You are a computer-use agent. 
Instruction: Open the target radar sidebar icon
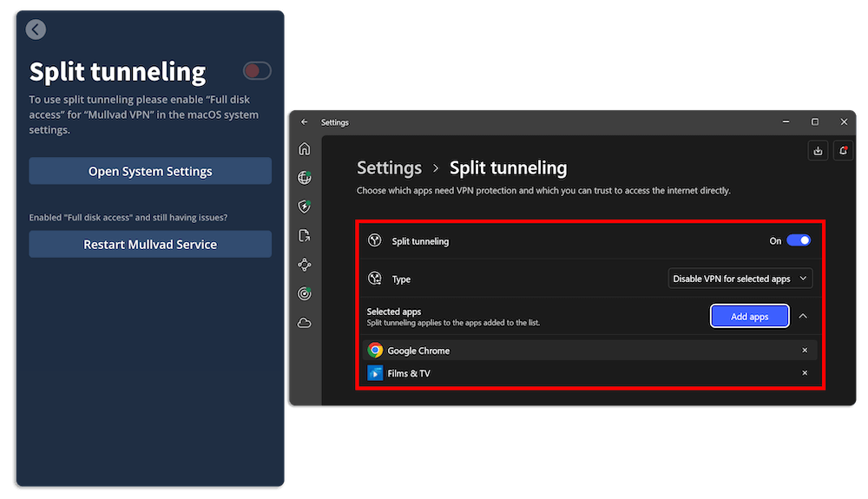tap(305, 293)
